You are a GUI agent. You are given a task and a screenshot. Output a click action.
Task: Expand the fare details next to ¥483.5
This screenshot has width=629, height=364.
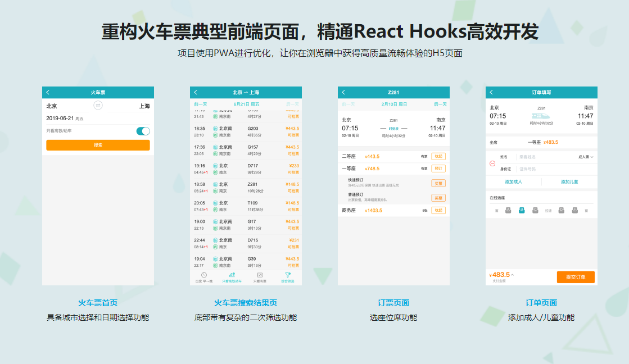coord(513,275)
